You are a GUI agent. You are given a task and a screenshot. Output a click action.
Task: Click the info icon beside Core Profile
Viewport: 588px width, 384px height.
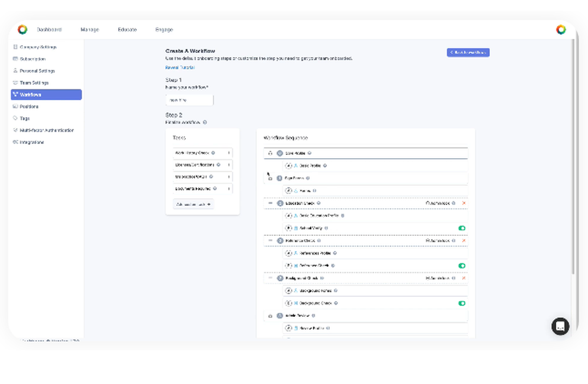[309, 153]
